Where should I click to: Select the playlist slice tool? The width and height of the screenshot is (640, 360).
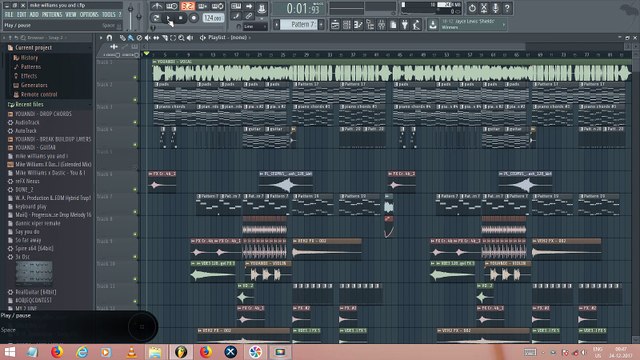pyautogui.click(x=164, y=38)
